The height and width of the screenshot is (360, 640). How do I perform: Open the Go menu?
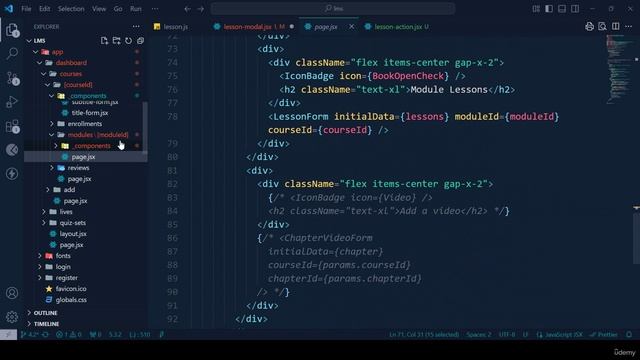click(118, 9)
